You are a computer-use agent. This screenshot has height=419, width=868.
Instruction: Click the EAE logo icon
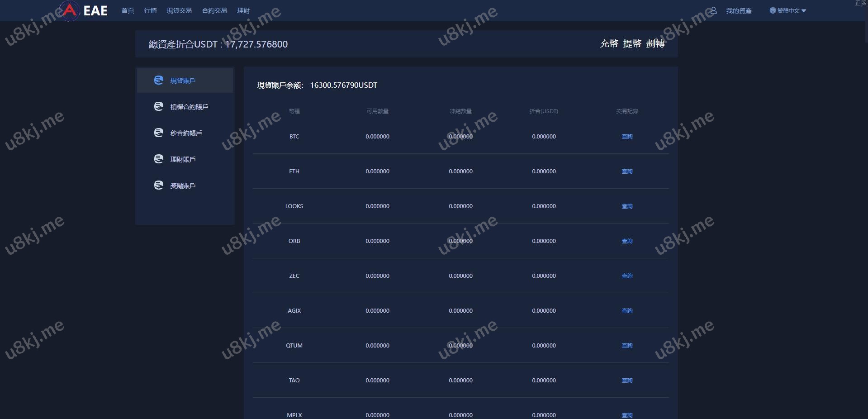click(70, 10)
